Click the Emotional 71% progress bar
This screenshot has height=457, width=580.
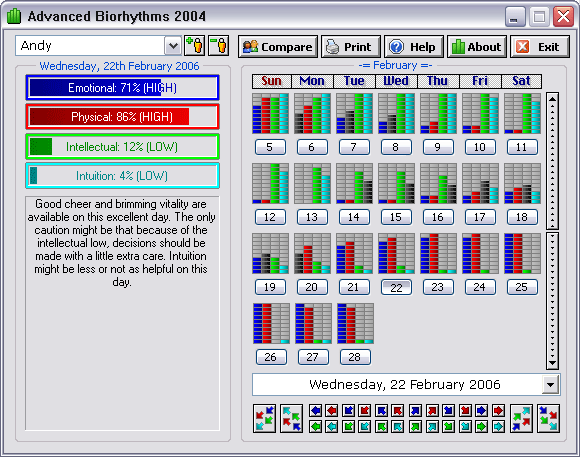pos(122,88)
